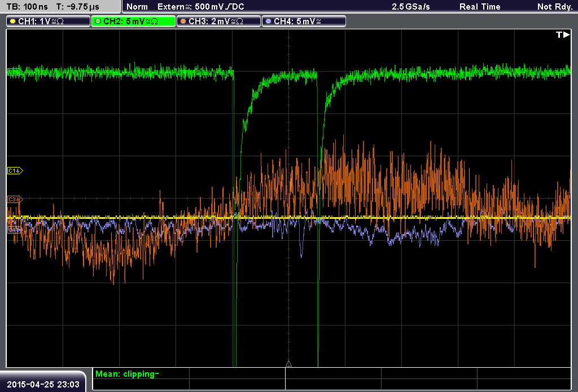Click the Mean: clipping measurement result

pos(127,374)
